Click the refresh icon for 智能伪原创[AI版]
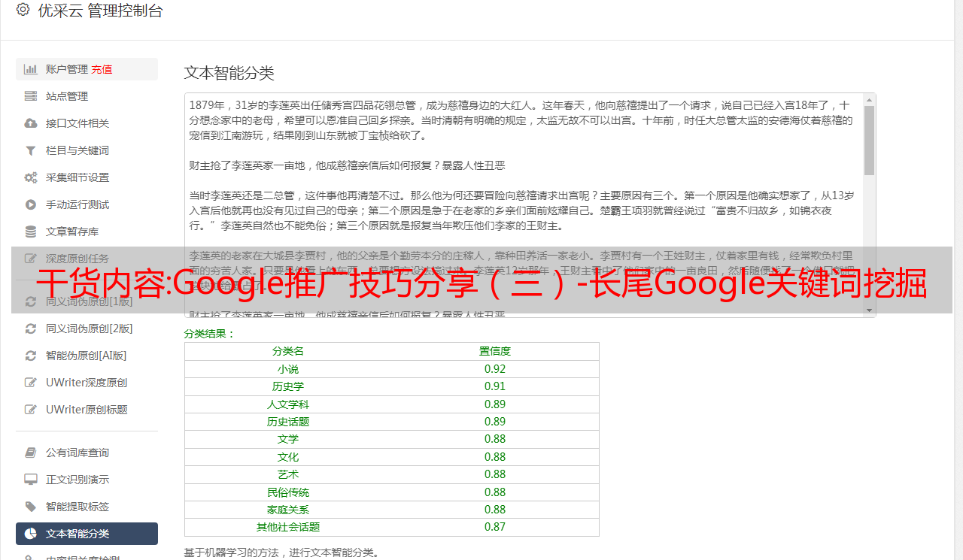Viewport: 963px width, 560px height. 31,356
